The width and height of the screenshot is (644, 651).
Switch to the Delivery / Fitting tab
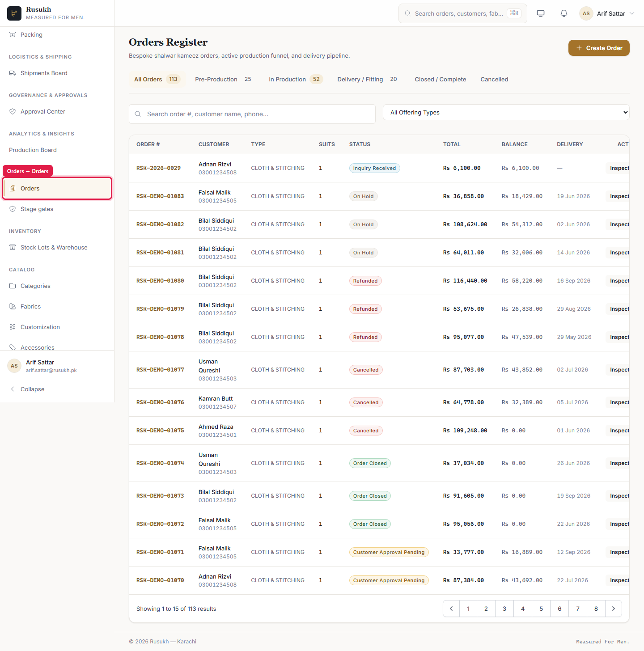(x=367, y=79)
